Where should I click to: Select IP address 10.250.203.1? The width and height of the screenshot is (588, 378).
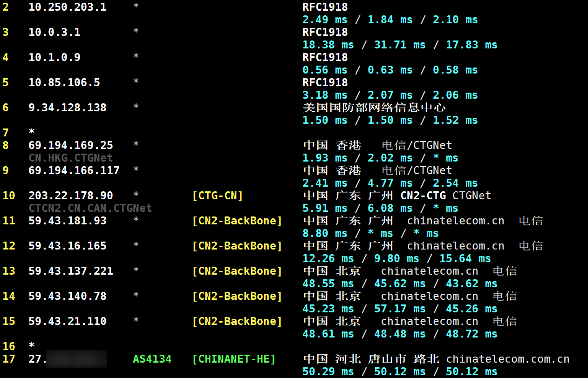coord(68,7)
